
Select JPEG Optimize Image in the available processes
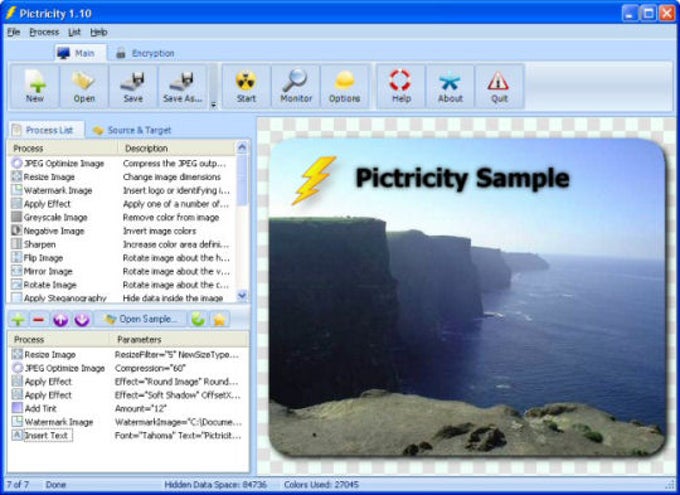(121, 164)
